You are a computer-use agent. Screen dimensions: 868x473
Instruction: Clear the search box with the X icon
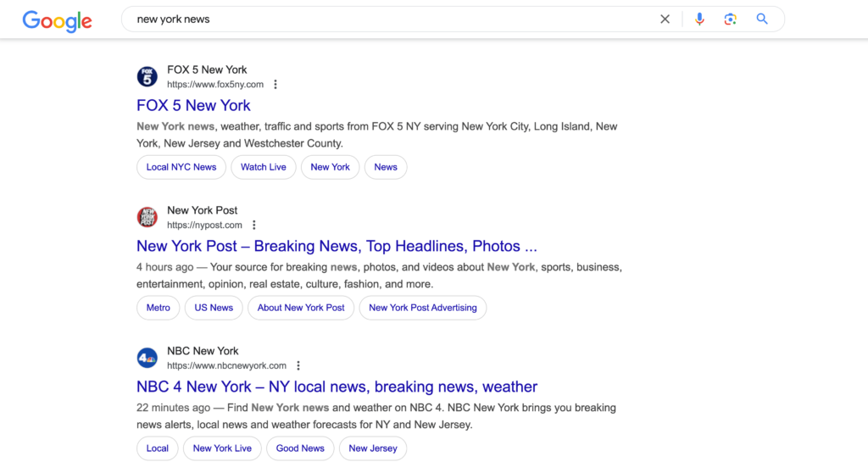(665, 19)
